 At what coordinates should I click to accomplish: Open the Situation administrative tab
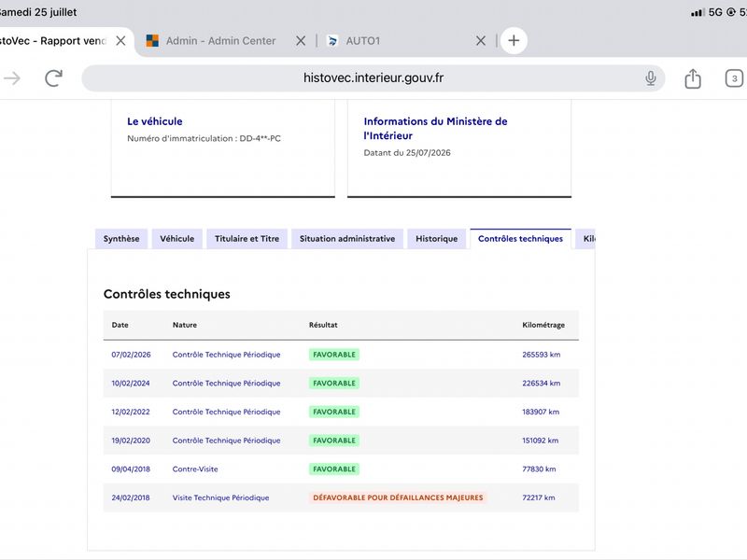[347, 239]
